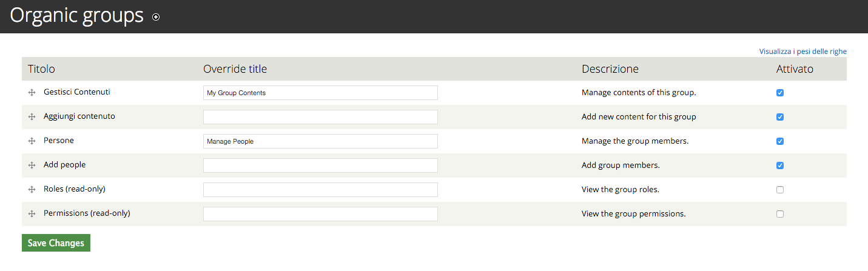The height and width of the screenshot is (271, 868).
Task: Uncheck Attivato for Gestisci Contenuti
Action: click(x=780, y=93)
